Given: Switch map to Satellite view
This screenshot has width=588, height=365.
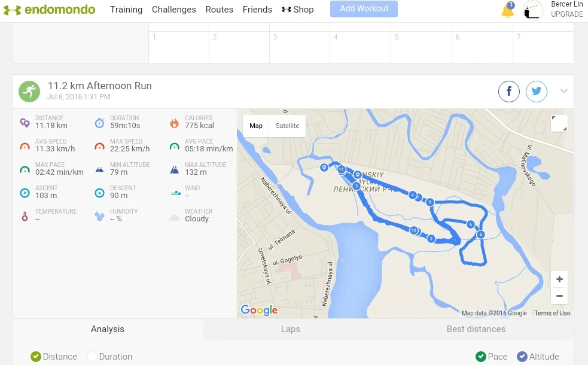Looking at the screenshot, I should pyautogui.click(x=287, y=126).
